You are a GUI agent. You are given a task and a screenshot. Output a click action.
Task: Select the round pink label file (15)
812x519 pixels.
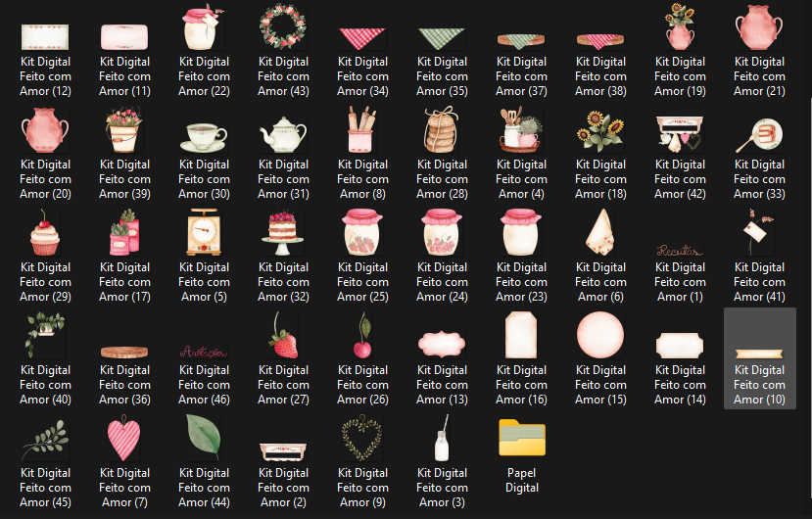(x=600, y=359)
